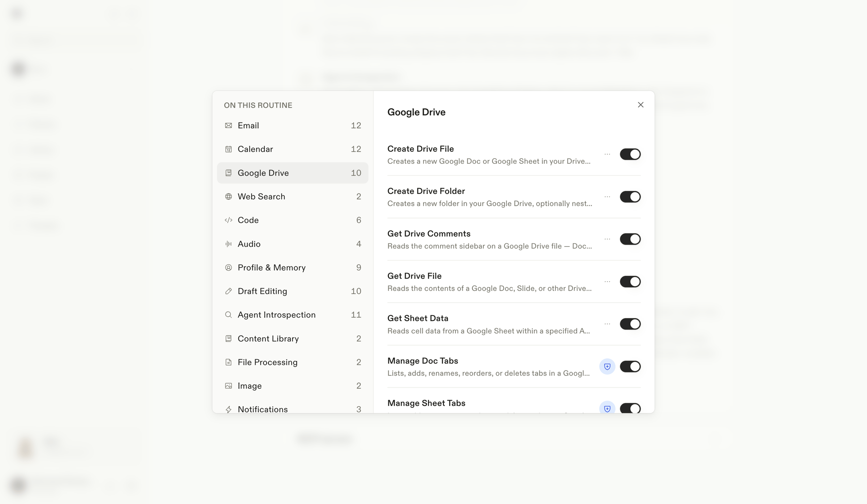Go to Profile & Memory category
867x504 pixels.
tap(293, 267)
